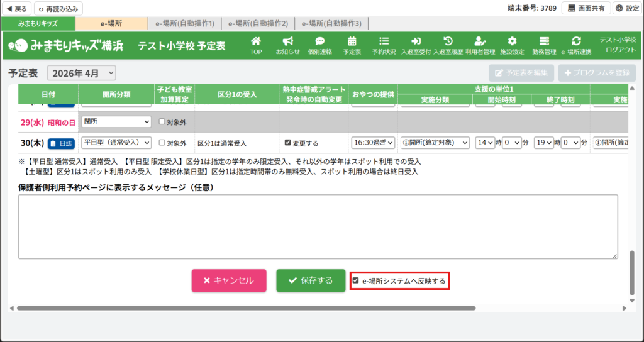Viewport: 644px width, 342px height.
Task: Click the 保護者側 message text area
Action: coord(318,226)
